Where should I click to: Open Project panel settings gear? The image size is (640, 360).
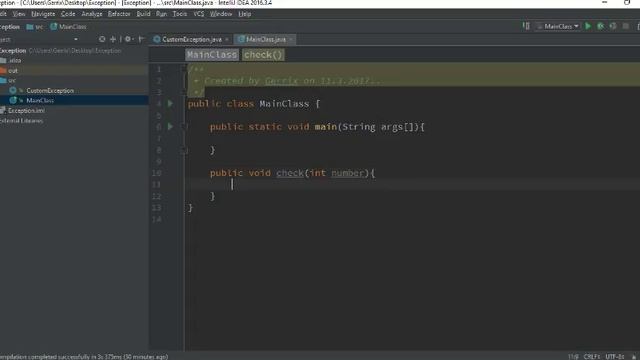[128, 39]
